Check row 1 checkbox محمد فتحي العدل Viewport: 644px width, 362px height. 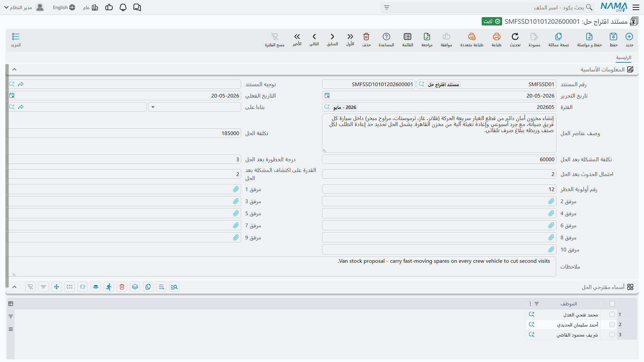pos(612,314)
